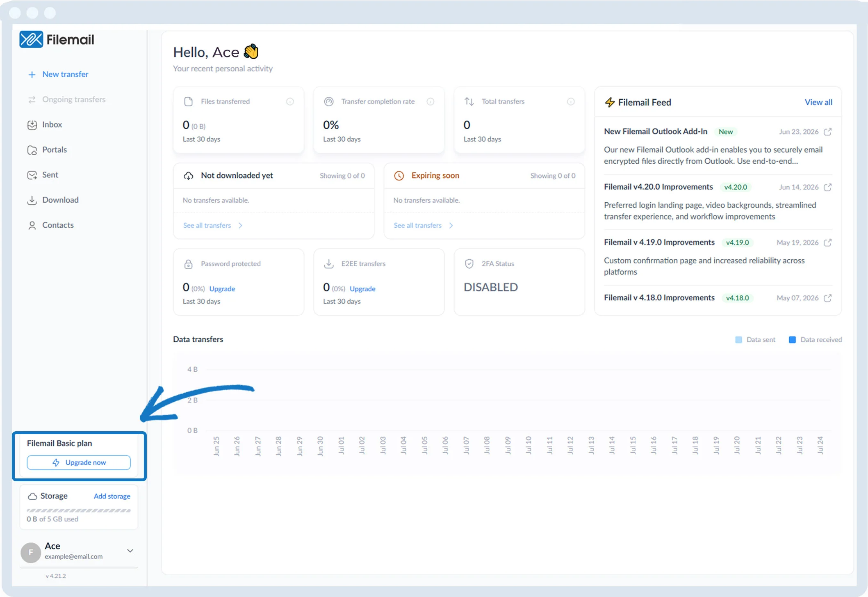Click the Filemail Feed lightning icon
Image resolution: width=868 pixels, height=597 pixels.
pyautogui.click(x=610, y=102)
